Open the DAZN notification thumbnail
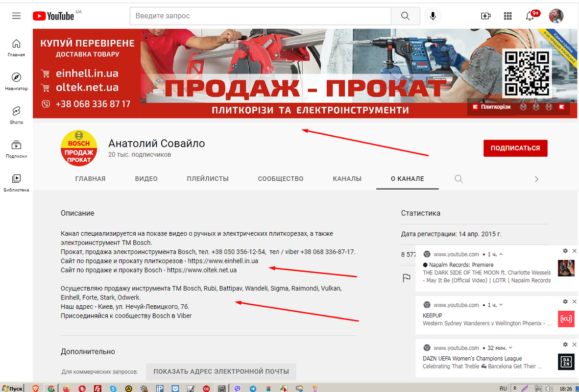 click(566, 362)
